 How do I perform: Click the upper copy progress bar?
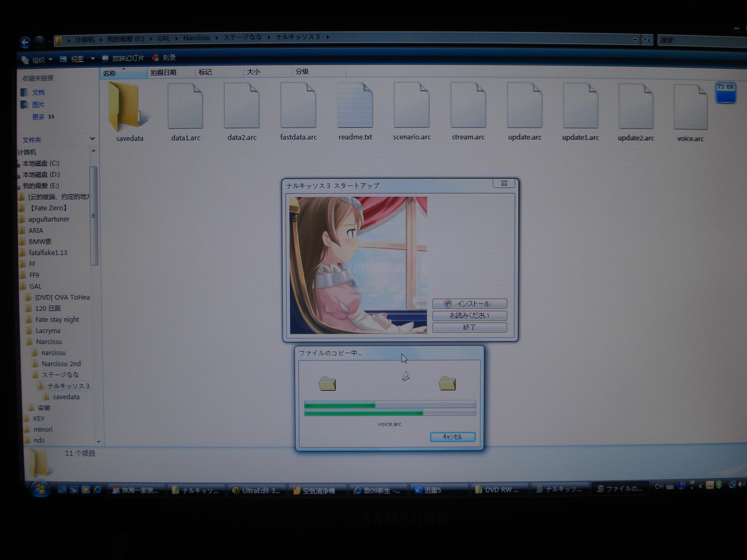pos(390,405)
